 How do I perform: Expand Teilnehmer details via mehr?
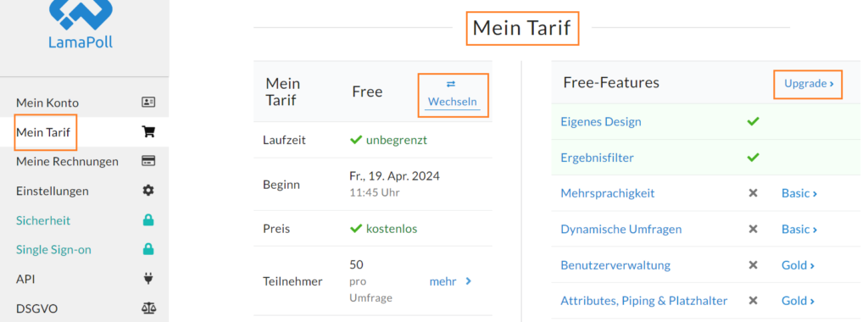coord(450,281)
